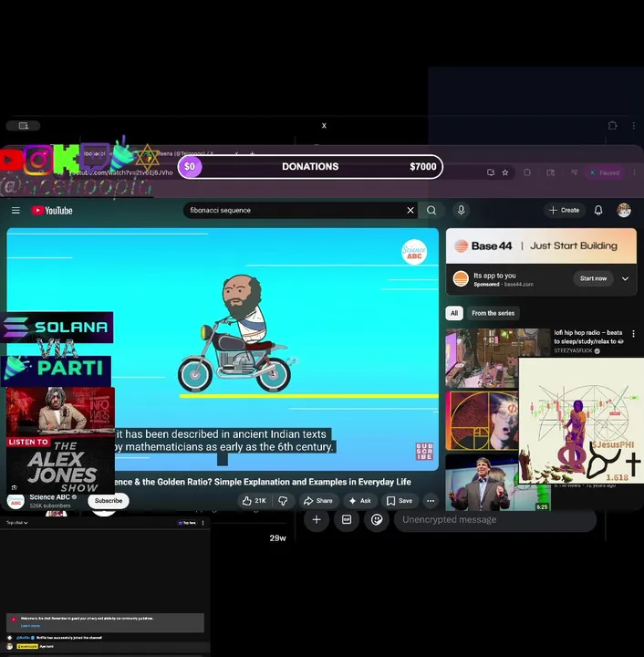
Task: Bookmark page with the star icon
Action: 505,172
